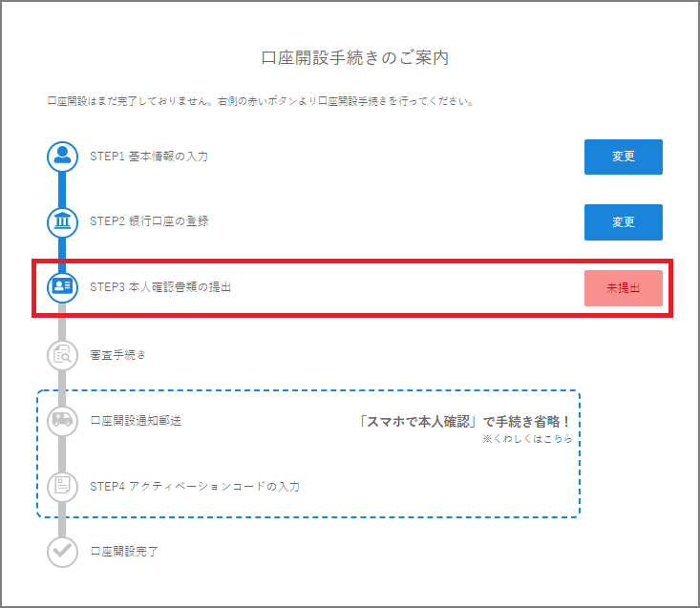The width and height of the screenshot is (700, 608).
Task: Click the 審査手続き document search icon
Action: 62,355
